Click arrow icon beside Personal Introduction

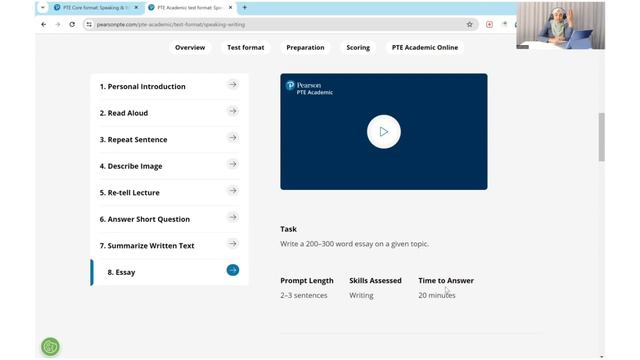(233, 84)
